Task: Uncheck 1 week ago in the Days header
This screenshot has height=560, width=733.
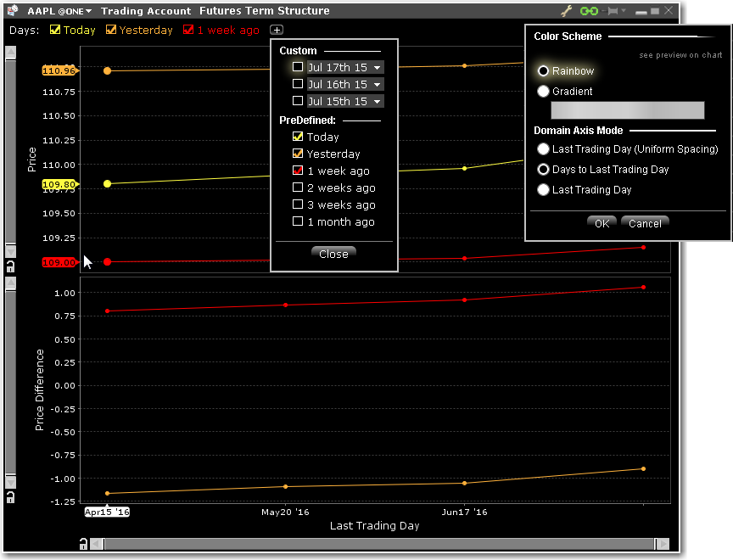Action: point(188,30)
